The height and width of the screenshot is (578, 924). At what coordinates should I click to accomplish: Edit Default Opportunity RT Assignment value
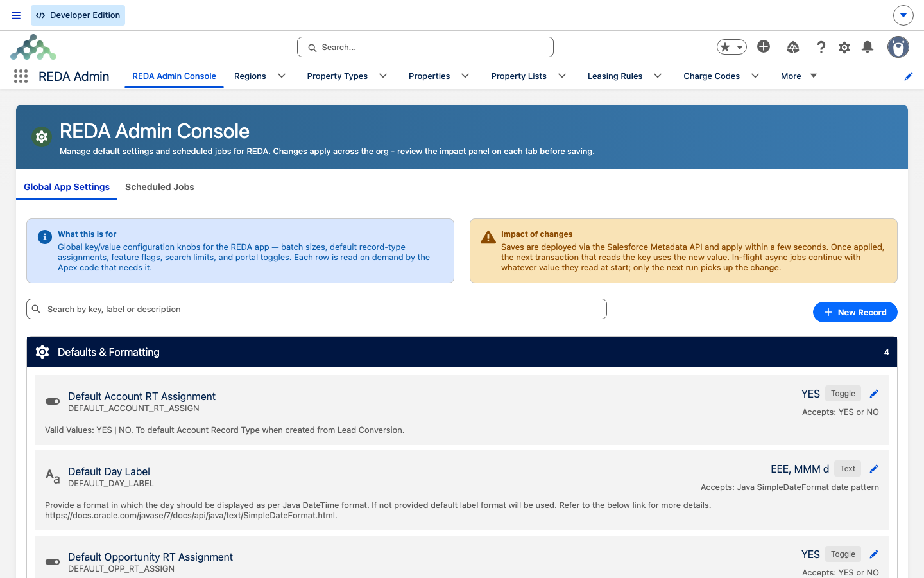(x=874, y=554)
